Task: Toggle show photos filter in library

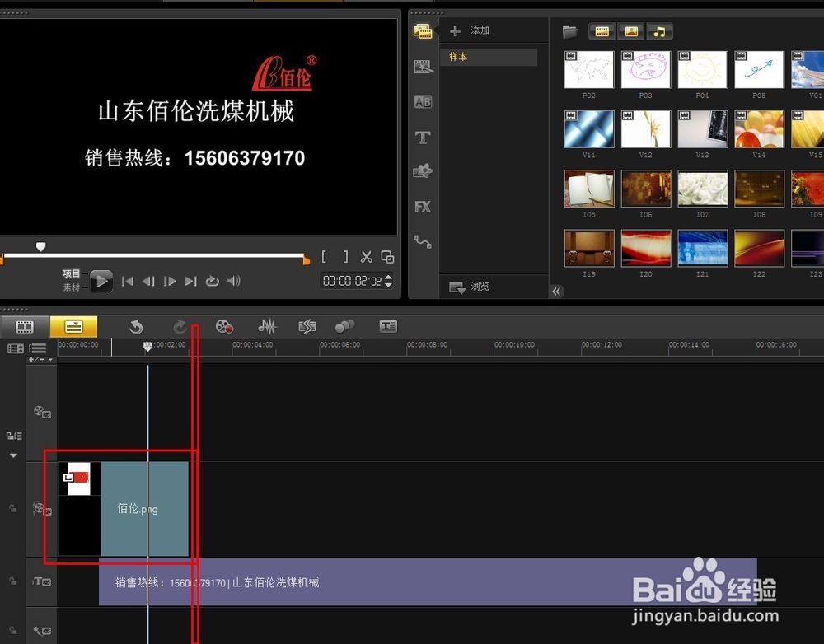Action: [x=631, y=31]
